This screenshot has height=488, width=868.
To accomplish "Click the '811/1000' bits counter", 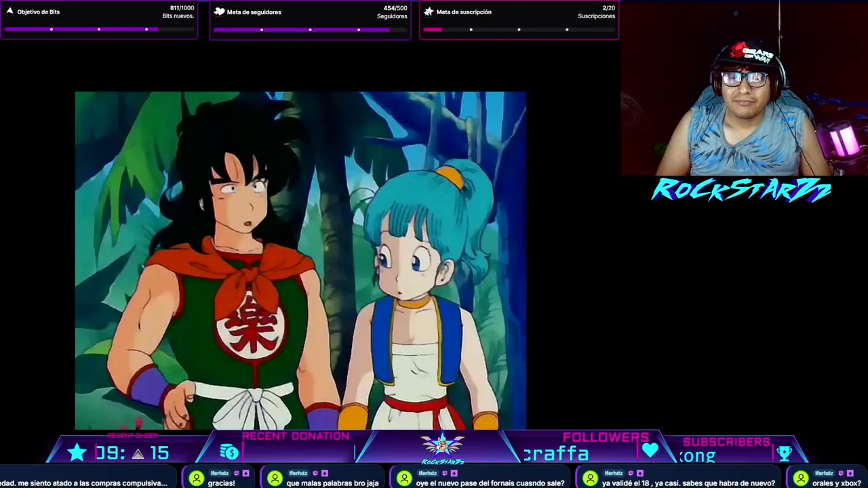I will (182, 8).
